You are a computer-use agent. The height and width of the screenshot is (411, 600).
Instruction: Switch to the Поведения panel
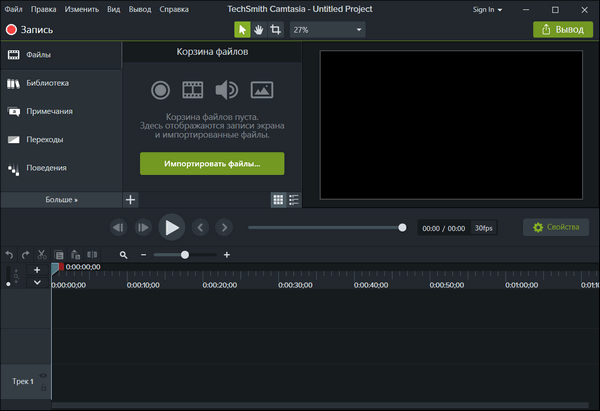tap(61, 168)
